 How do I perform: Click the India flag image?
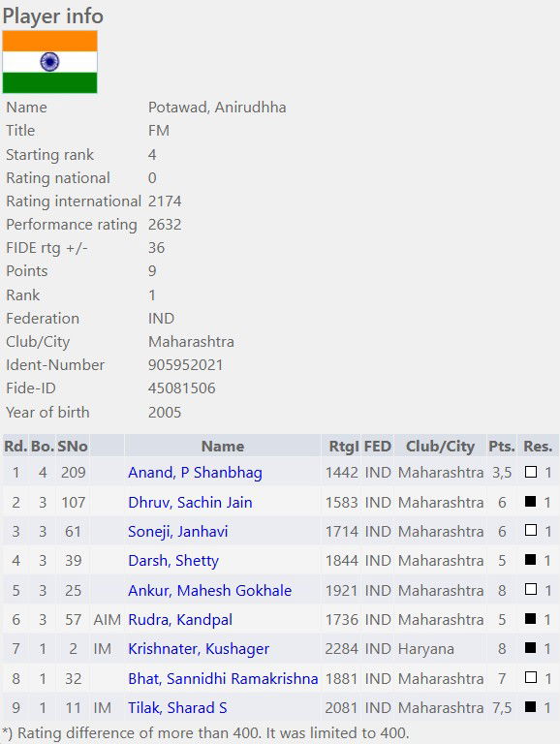tap(49, 62)
